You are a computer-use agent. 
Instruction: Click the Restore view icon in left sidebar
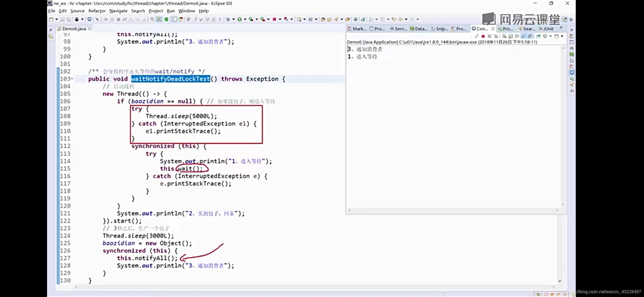coord(51,30)
